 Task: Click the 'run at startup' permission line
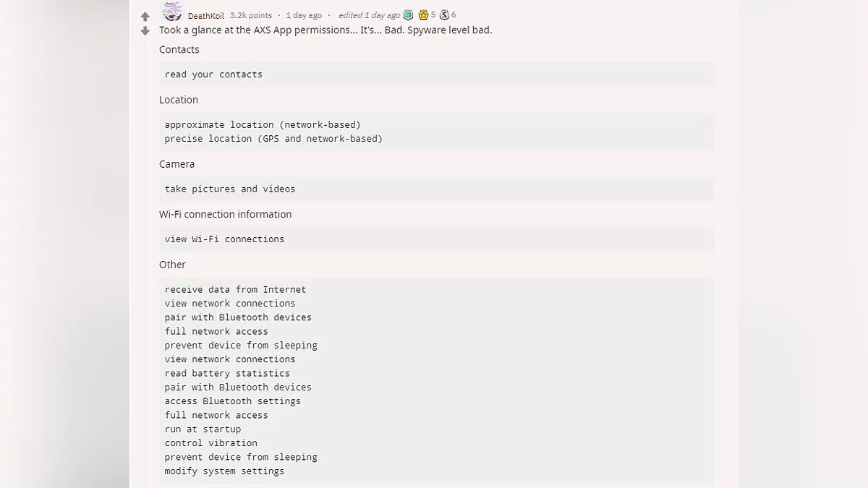pos(203,429)
